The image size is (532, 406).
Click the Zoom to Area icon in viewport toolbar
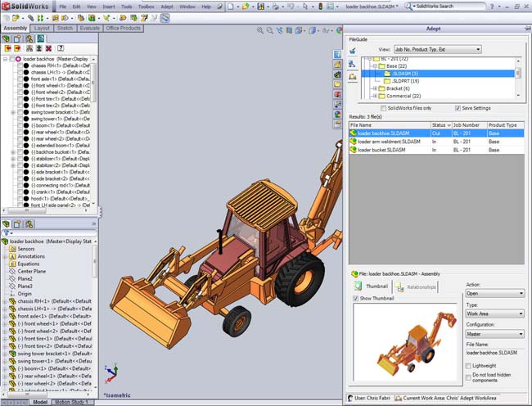coord(270,30)
